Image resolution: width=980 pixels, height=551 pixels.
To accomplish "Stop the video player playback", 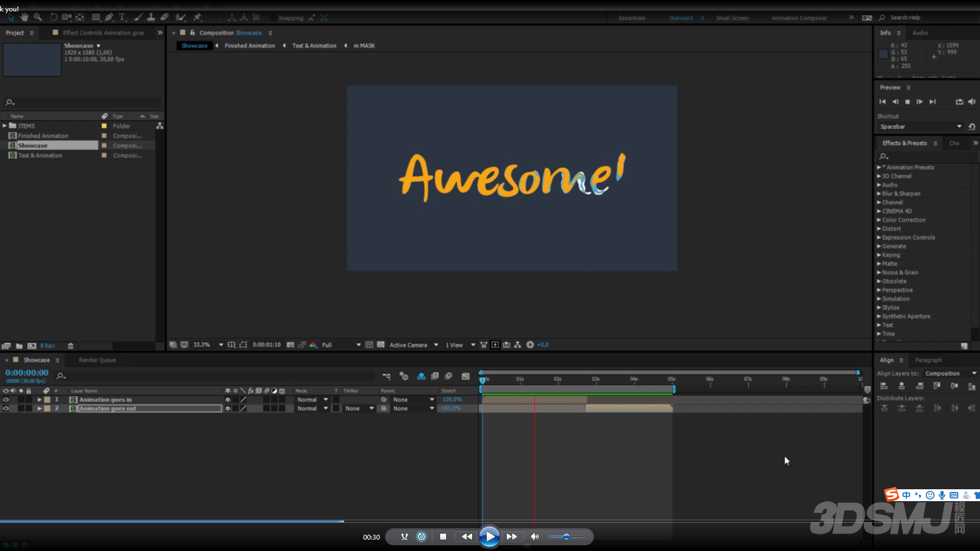I will [x=443, y=536].
